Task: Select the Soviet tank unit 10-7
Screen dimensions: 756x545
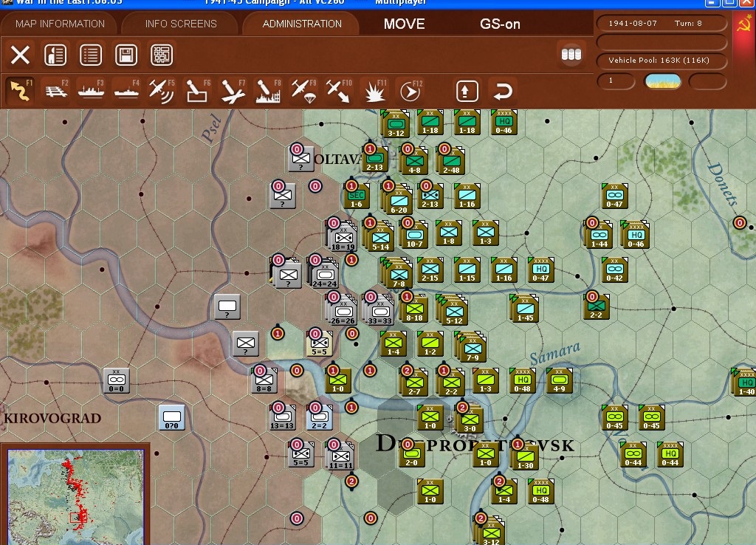Action: [x=414, y=236]
